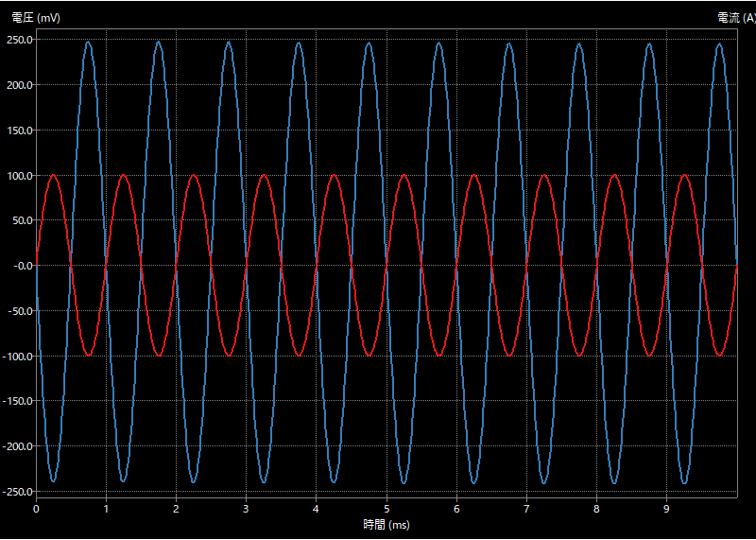This screenshot has width=756, height=540.
Task: Click the 5 ms time-axis tick label
Action: [387, 509]
